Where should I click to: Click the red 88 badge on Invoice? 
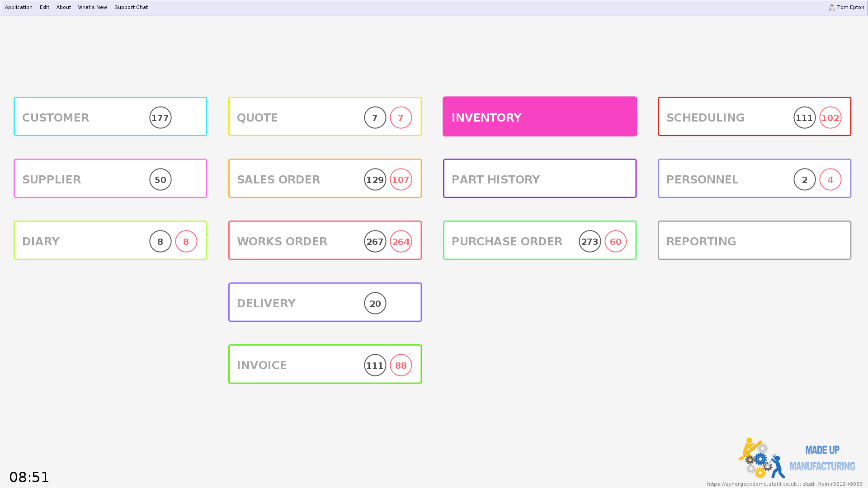point(401,365)
